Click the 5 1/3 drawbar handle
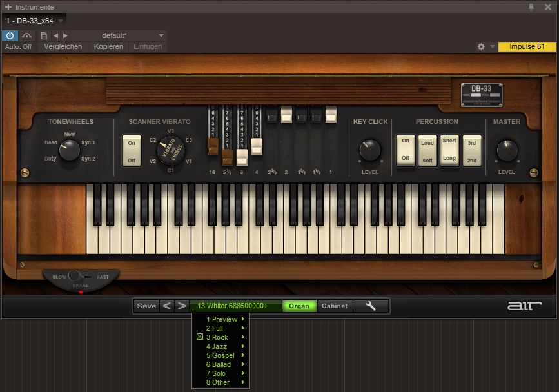559x392 pixels. 227,157
